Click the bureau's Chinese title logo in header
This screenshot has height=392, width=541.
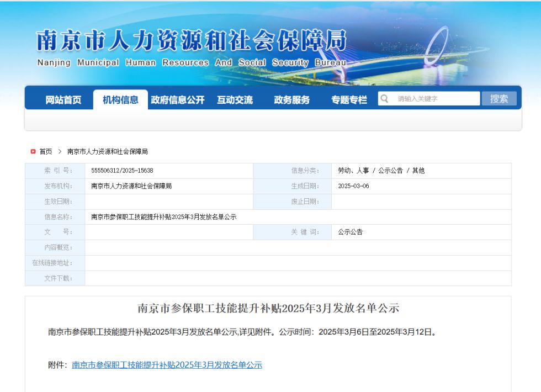(x=191, y=41)
